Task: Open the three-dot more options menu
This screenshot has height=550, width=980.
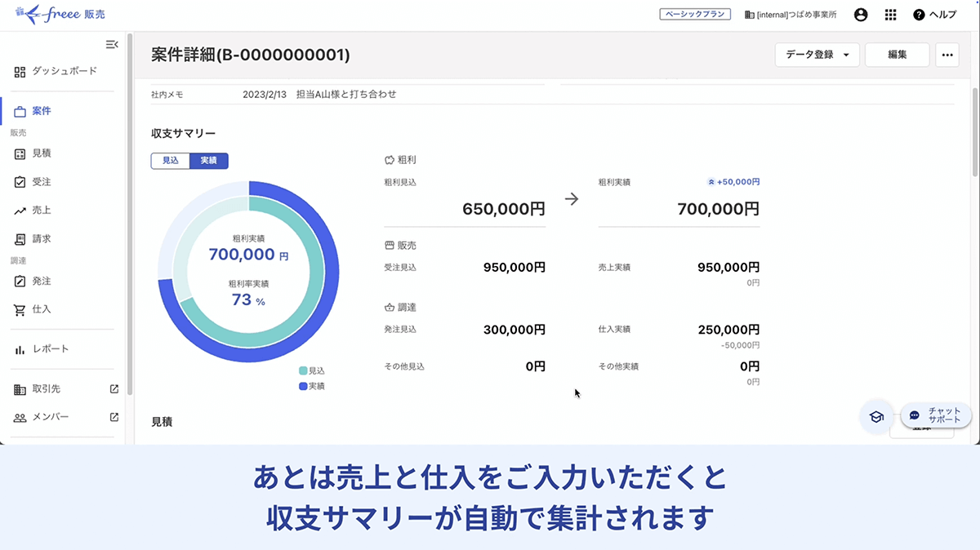Action: pyautogui.click(x=947, y=55)
